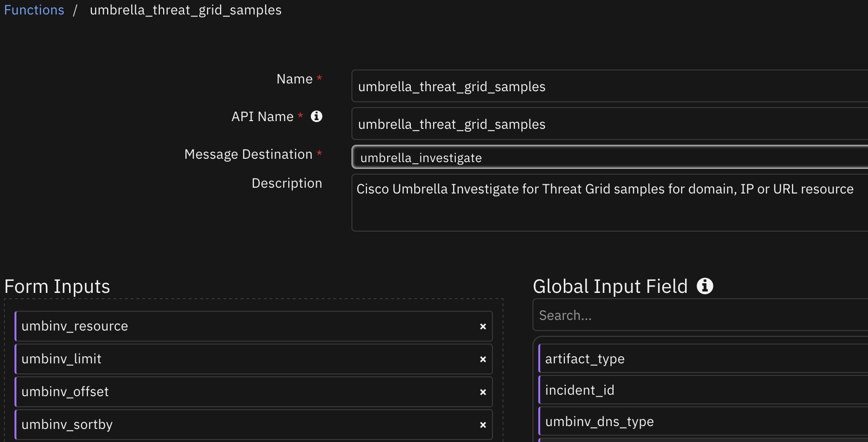Click into the Description text area
The image size is (868, 442).
(610, 203)
